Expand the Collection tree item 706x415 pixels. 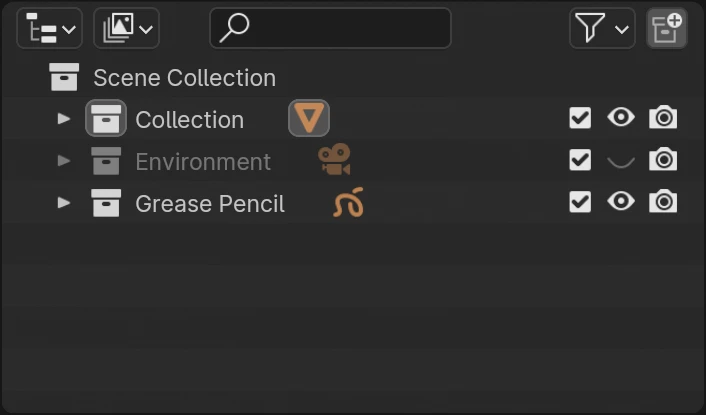[64, 119]
